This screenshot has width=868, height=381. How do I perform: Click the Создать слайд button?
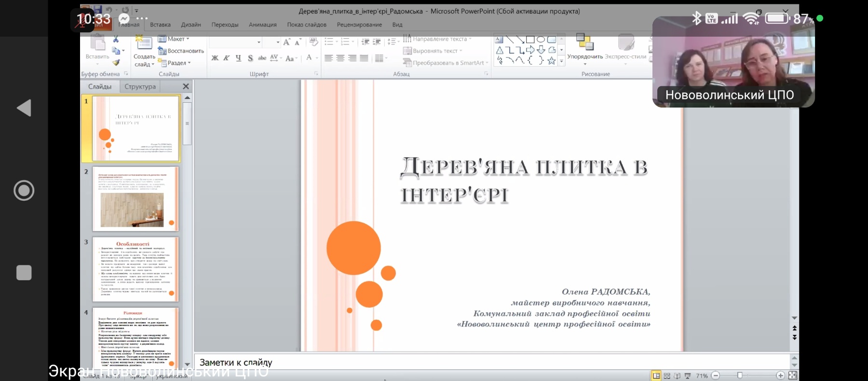click(144, 50)
